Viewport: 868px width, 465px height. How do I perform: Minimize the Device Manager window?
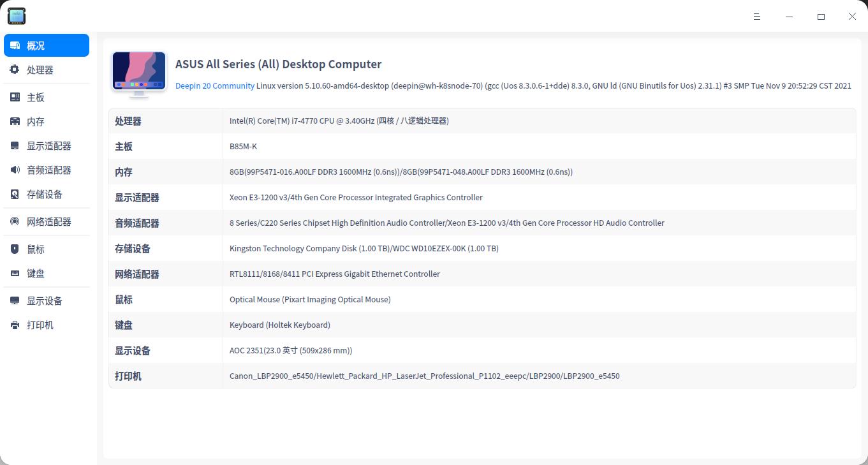point(790,17)
